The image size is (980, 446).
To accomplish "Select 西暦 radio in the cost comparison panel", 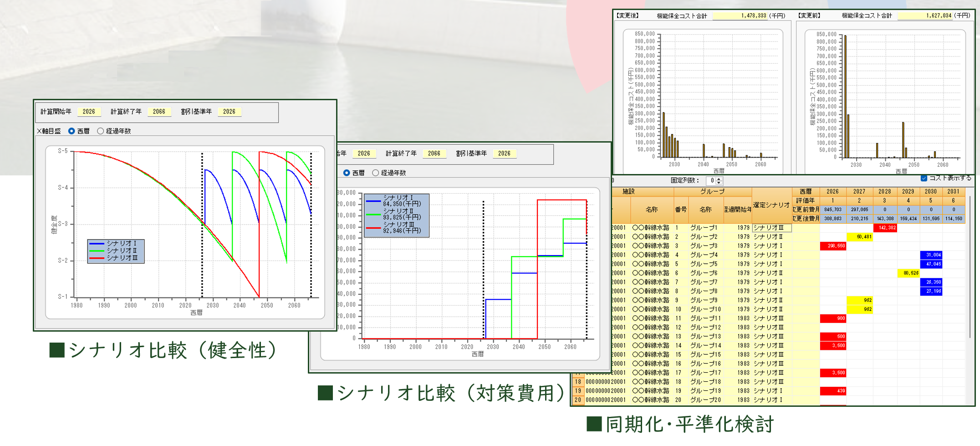I will coord(347,173).
